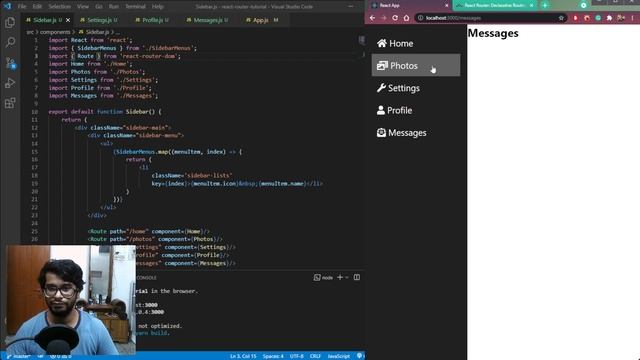Screen dimensions: 640x360
Task: Click the CRLF line ending entry
Action: click(315, 356)
